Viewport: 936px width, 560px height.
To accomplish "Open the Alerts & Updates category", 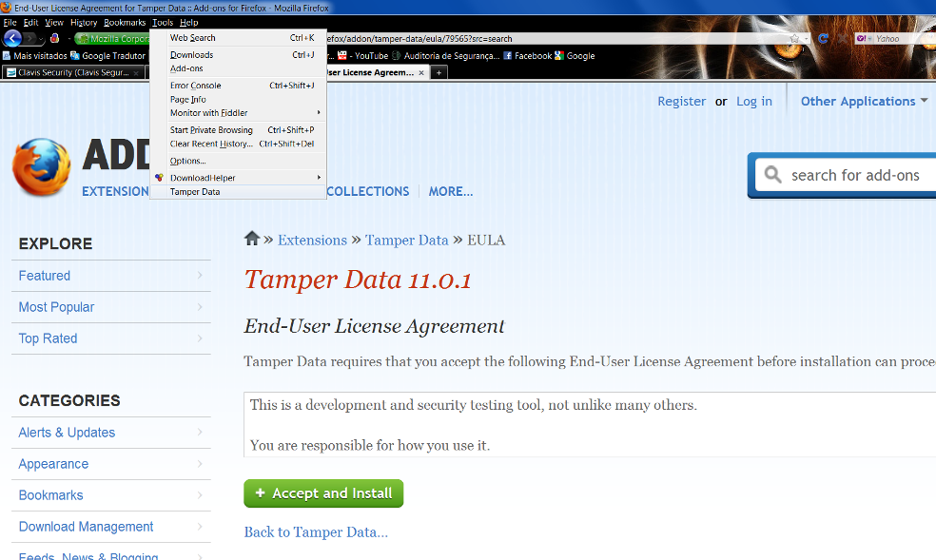I will 111,433.
